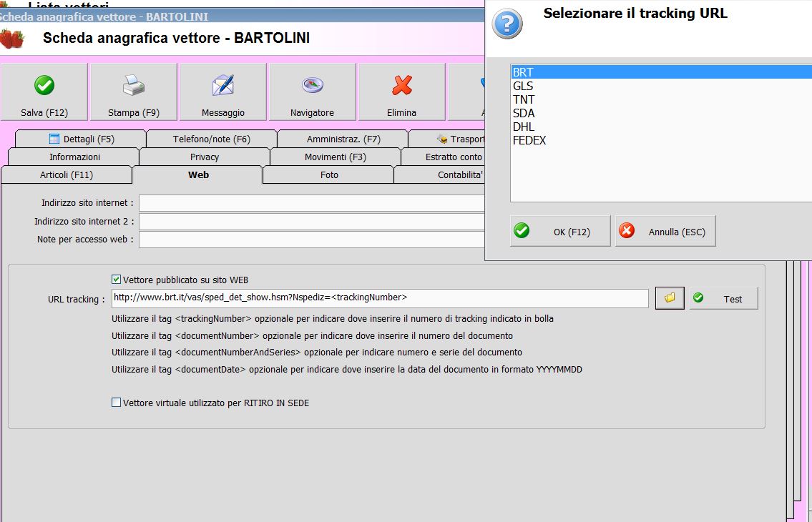Image resolution: width=812 pixels, height=522 pixels.
Task: Open the Trasporto tab
Action: point(447,139)
